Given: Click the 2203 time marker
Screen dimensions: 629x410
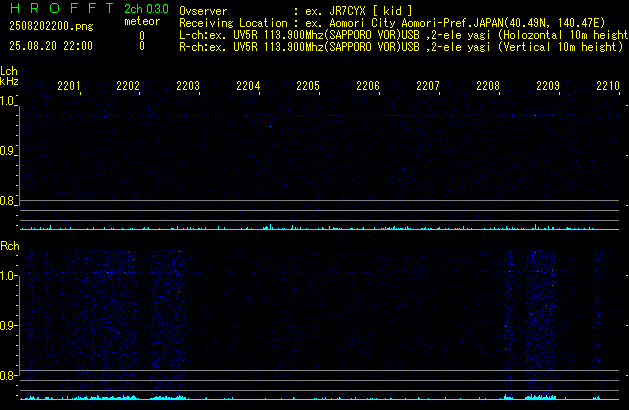Looking at the screenshot, I should (188, 86).
